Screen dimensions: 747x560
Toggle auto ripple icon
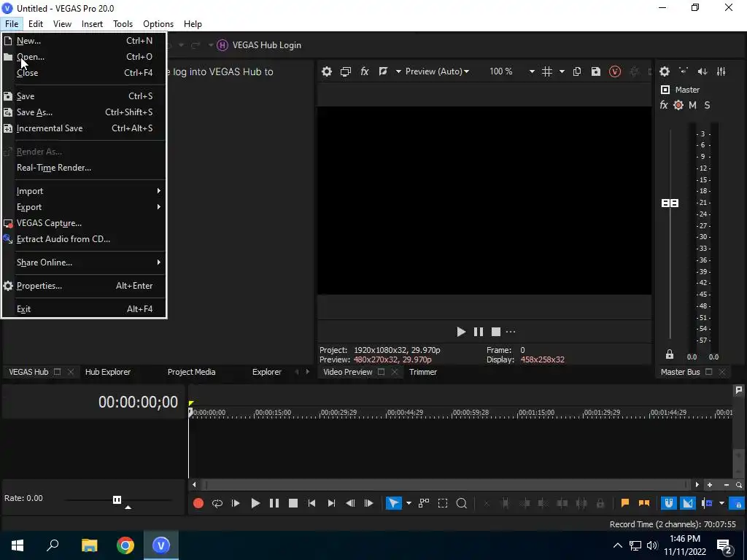coord(707,503)
